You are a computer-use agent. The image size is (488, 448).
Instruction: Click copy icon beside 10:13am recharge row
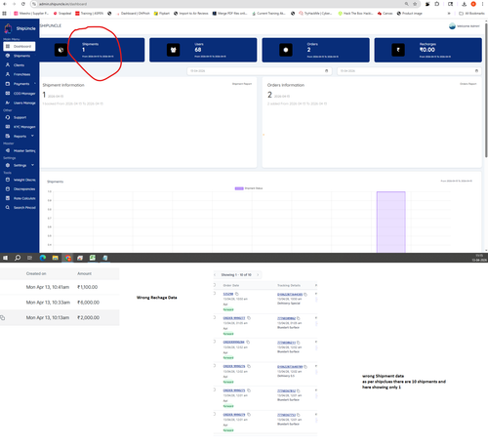click(3, 318)
